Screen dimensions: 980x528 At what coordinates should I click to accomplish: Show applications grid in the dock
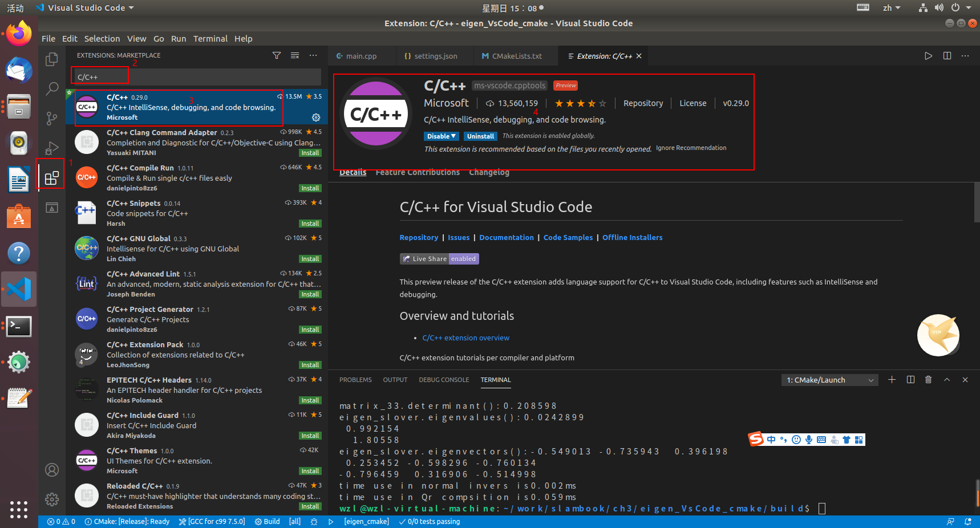[19, 509]
